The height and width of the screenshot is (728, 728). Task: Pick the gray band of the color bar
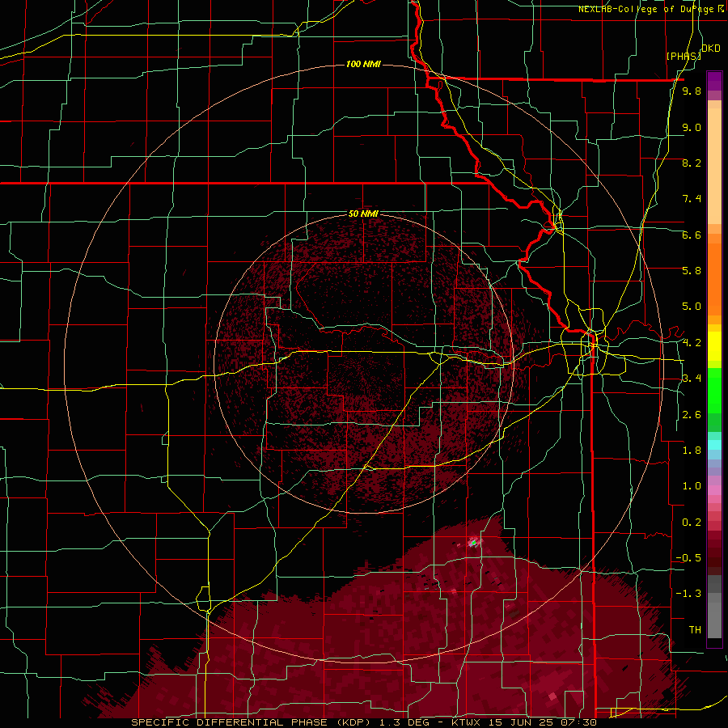(714, 608)
